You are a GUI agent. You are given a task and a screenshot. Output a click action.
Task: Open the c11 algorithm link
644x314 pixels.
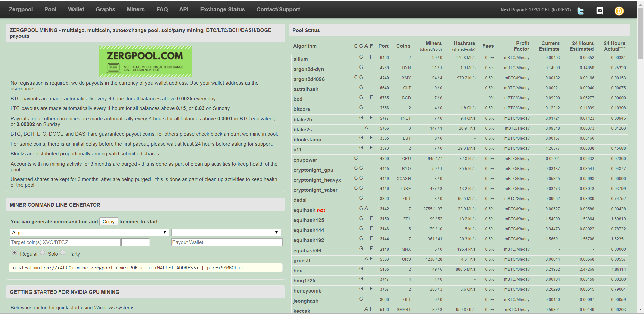tap(297, 150)
